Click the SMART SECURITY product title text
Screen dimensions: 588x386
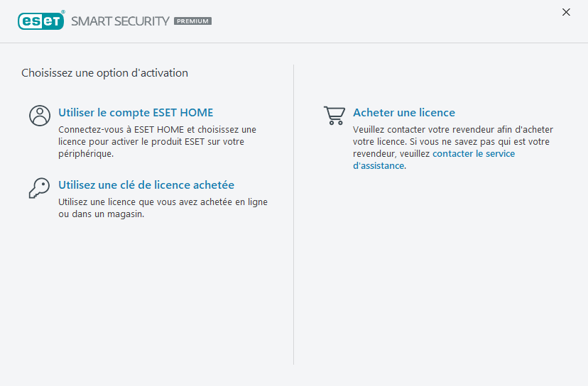[x=120, y=21]
